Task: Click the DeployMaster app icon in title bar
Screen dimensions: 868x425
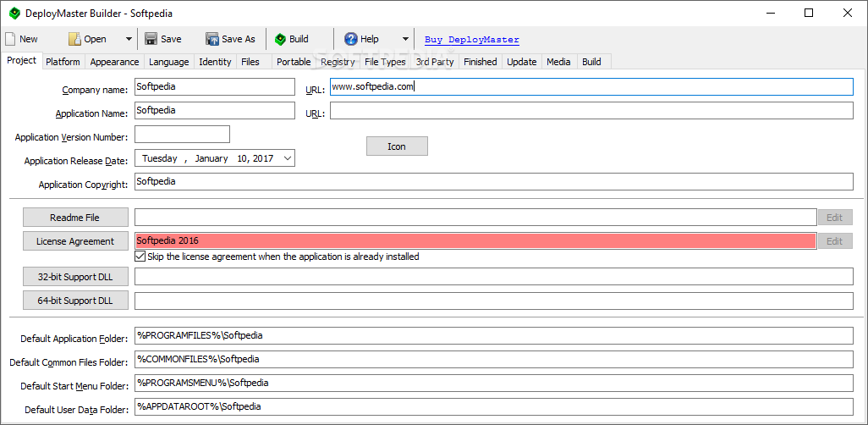Action: (x=14, y=13)
